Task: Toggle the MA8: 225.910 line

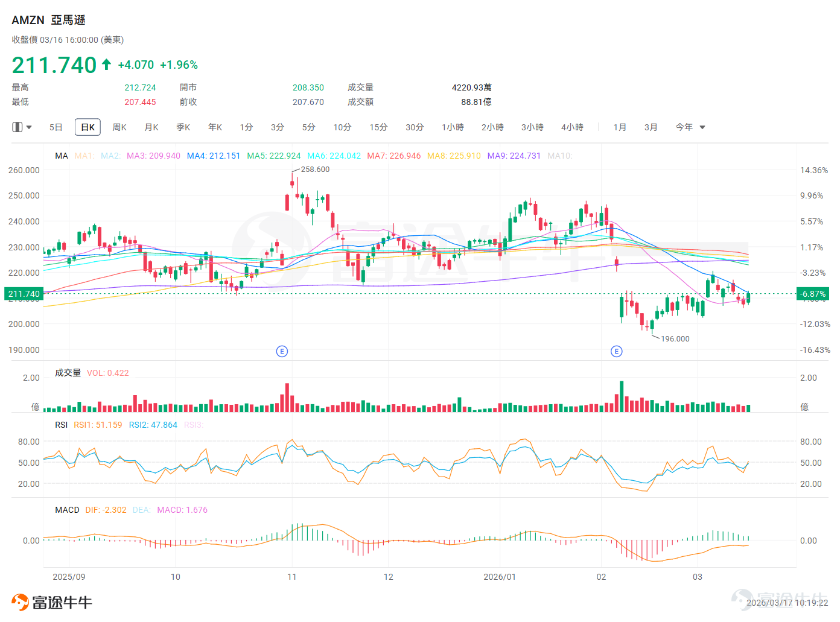Action: [x=454, y=156]
